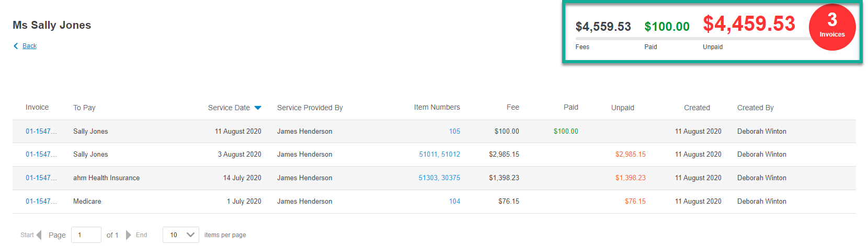Click the Start page triangle icon
The image size is (868, 246).
39,235
